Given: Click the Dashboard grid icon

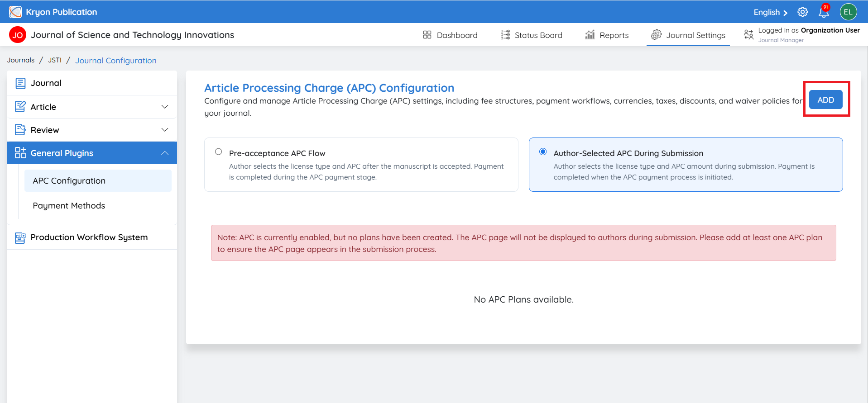Looking at the screenshot, I should point(427,35).
